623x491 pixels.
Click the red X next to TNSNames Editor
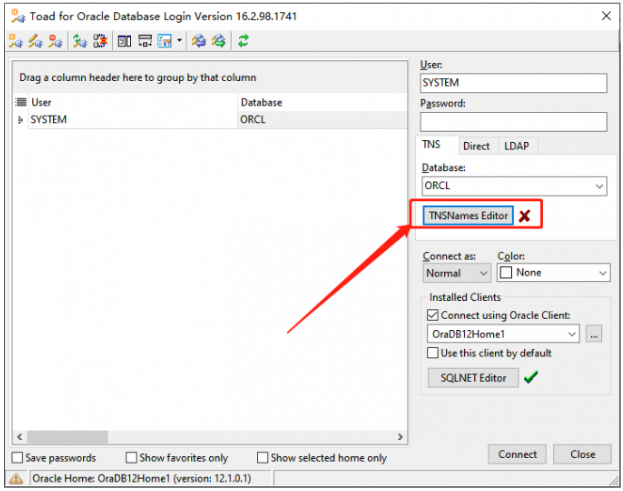click(x=524, y=216)
